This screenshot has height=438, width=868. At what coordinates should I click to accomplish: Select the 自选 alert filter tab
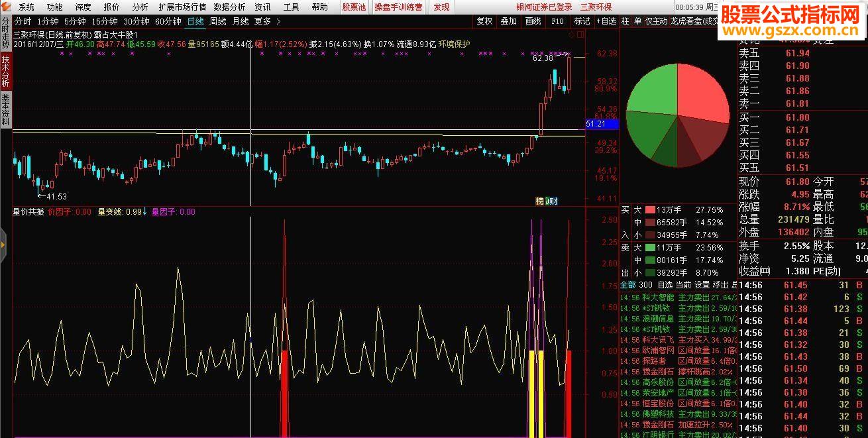pos(665,285)
